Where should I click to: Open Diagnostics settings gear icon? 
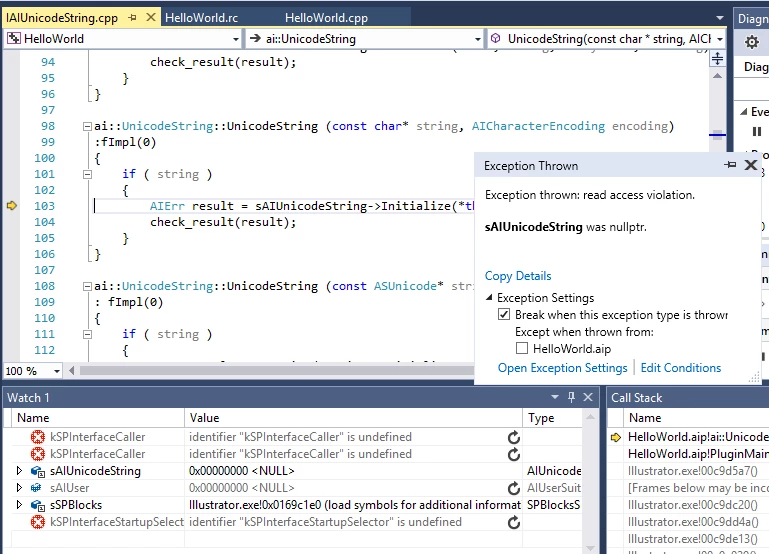(751, 42)
